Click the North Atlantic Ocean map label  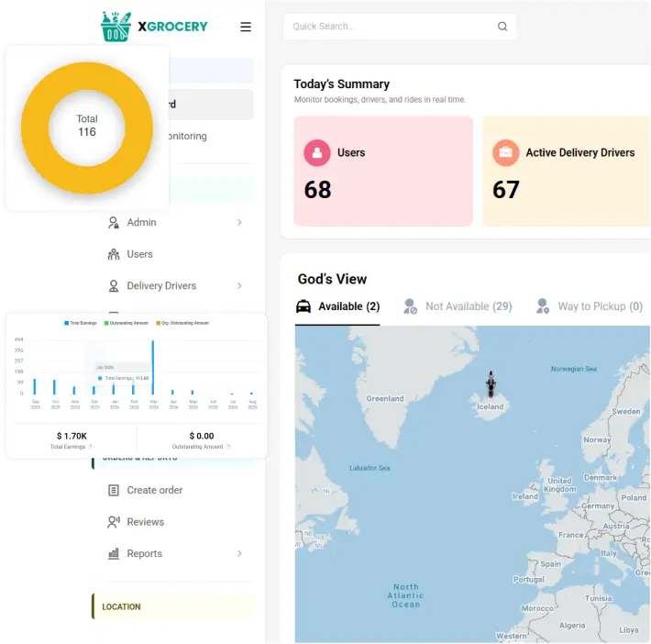(405, 595)
